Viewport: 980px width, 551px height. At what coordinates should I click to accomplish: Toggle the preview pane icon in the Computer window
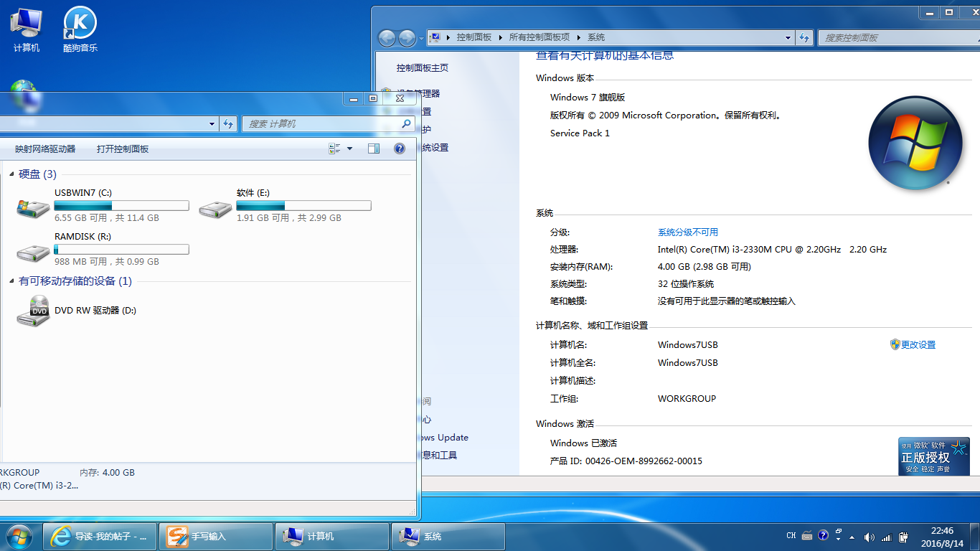[373, 149]
